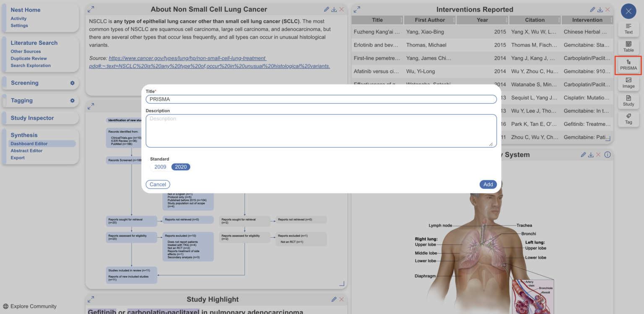The image size is (644, 314).
Task: Open Abstract Editor under Synthesis
Action: coord(27,151)
